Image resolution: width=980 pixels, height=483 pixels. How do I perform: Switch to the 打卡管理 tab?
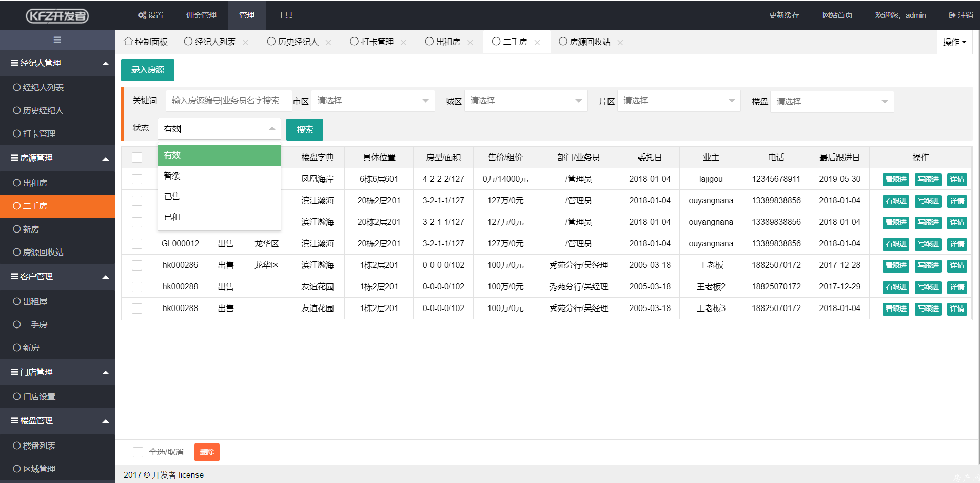[x=372, y=42]
